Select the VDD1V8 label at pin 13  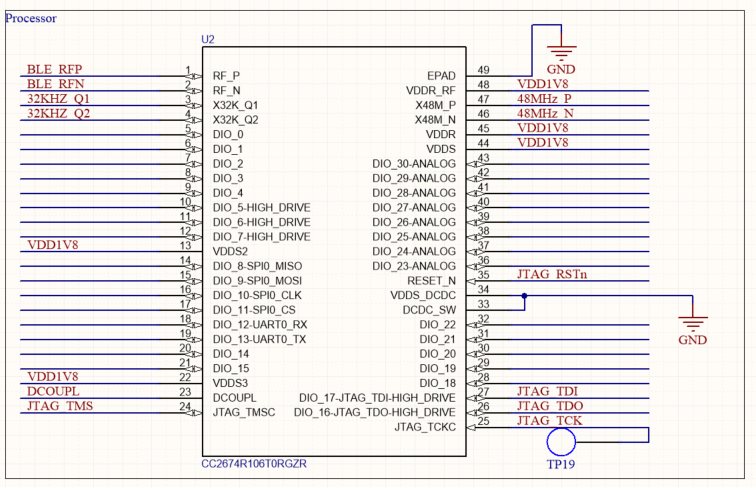pos(53,245)
